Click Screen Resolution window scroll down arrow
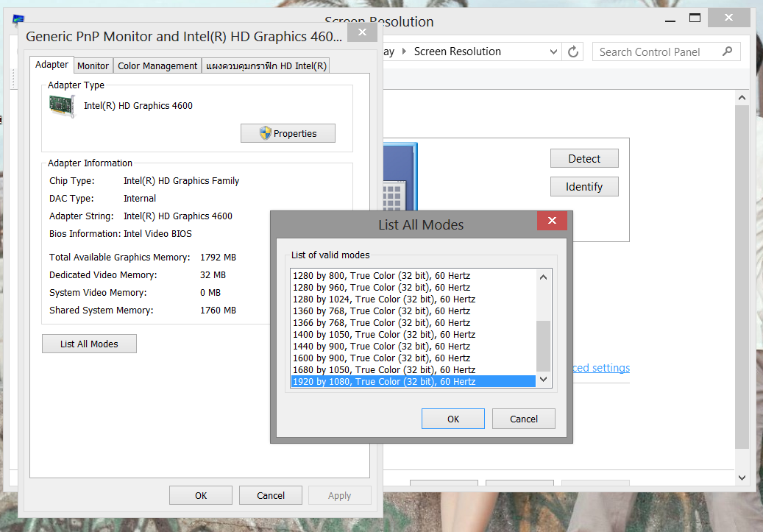The width and height of the screenshot is (763, 532). click(x=742, y=478)
